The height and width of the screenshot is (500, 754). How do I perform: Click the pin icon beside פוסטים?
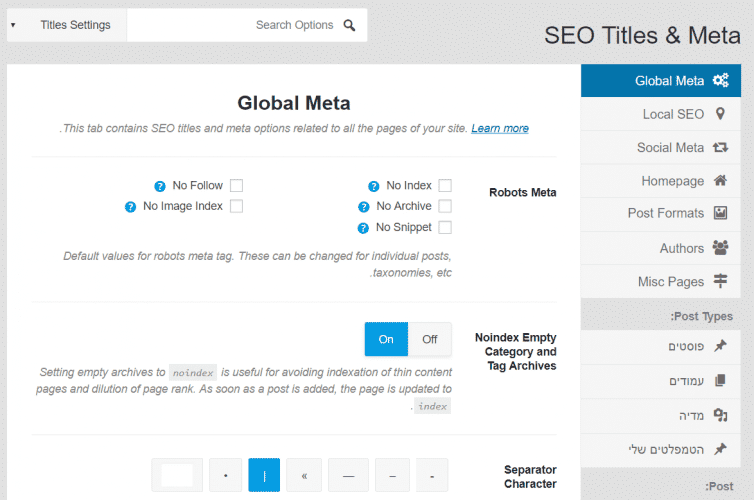click(x=720, y=346)
